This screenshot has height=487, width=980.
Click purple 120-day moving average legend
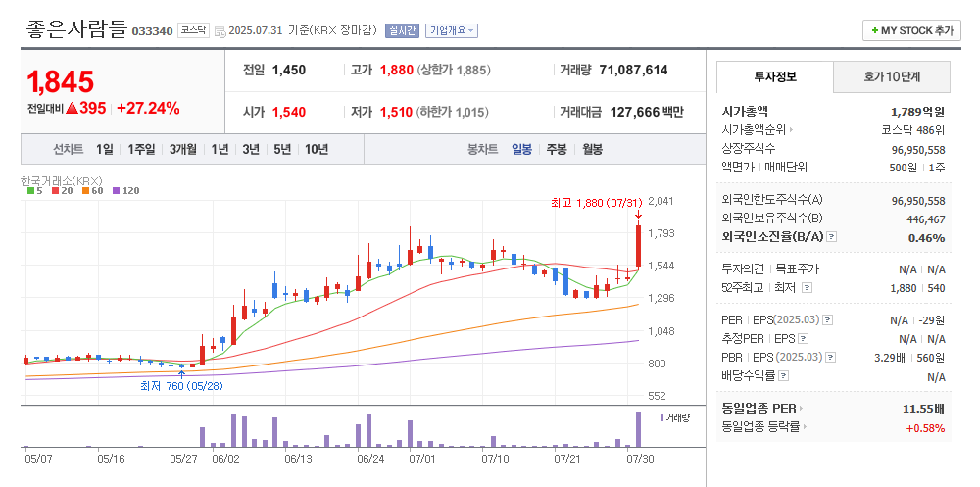pyautogui.click(x=125, y=191)
